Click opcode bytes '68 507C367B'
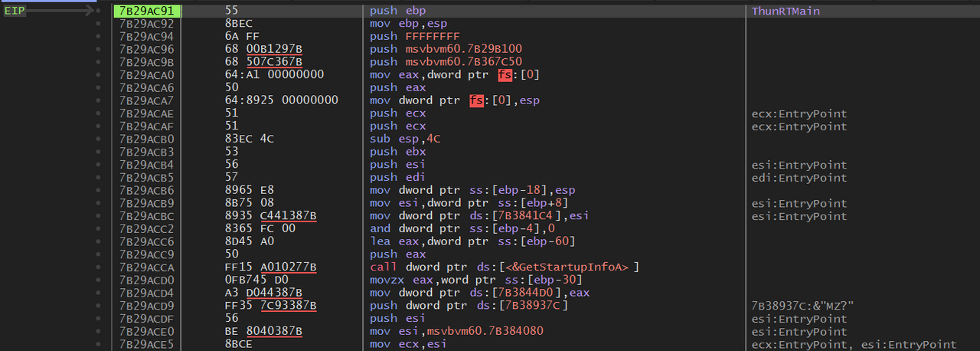 [264, 62]
